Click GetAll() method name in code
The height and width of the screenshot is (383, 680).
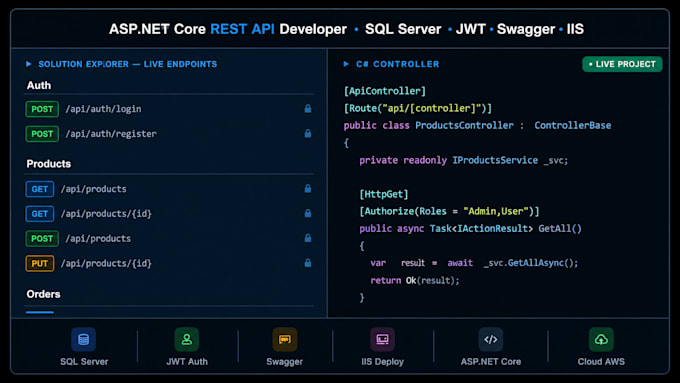[560, 229]
